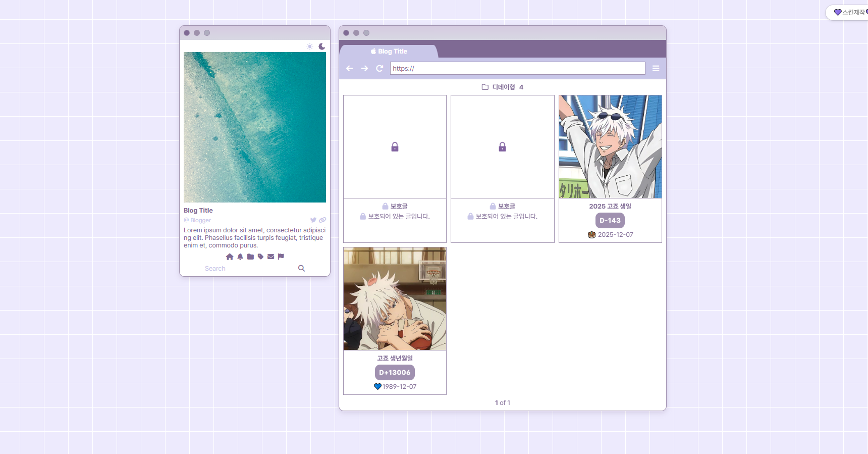The height and width of the screenshot is (454, 868).
Task: Click the 고죠 생년월일 title
Action: [x=395, y=358]
